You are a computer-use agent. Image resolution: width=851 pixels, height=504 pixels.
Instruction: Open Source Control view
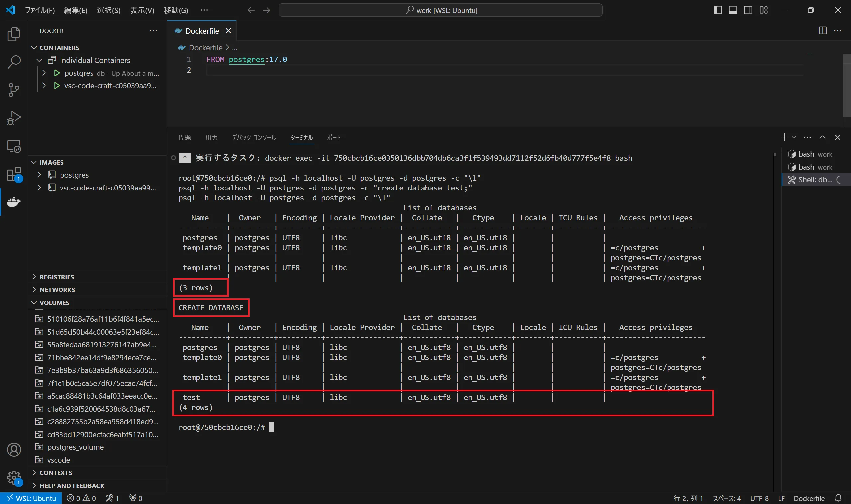pos(14,90)
